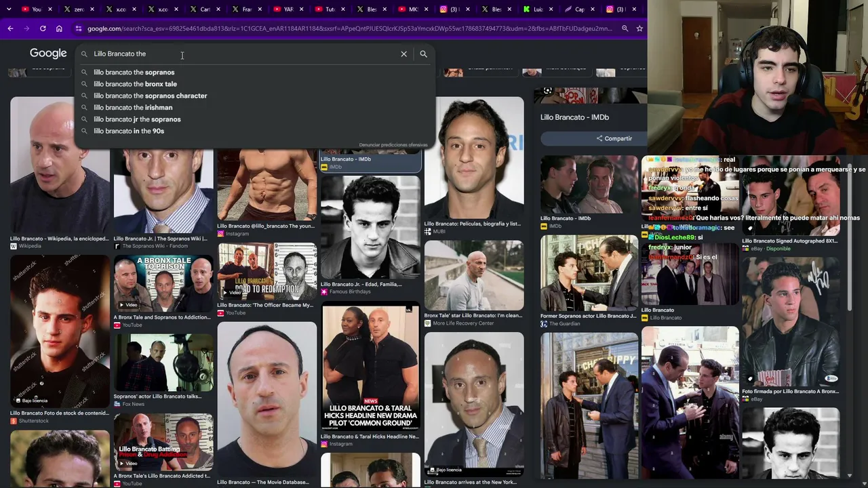This screenshot has width=868, height=488.
Task: Open Fox News 'Sopranos actor' video thumbnail
Action: coord(163,362)
